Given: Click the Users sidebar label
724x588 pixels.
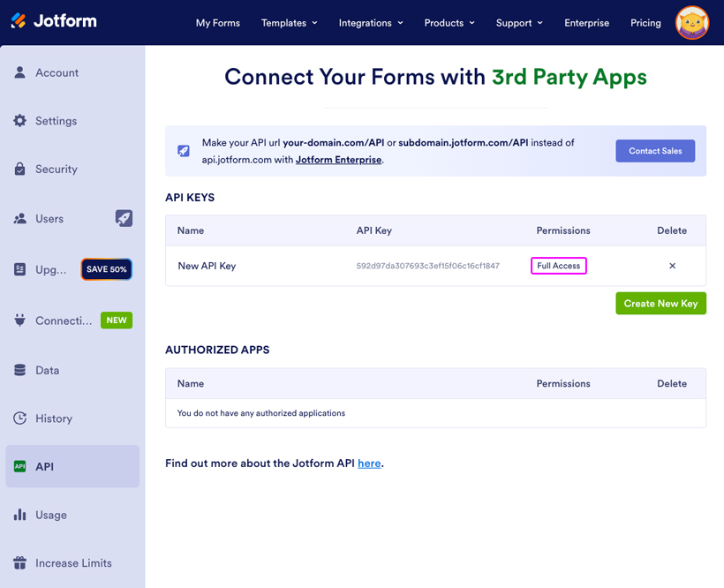Looking at the screenshot, I should [49, 219].
